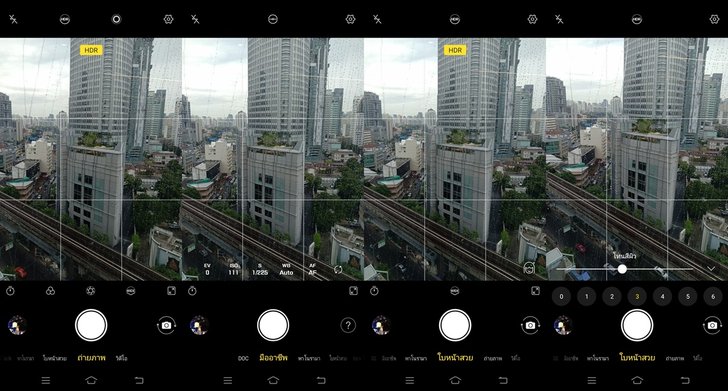Tap the EV 0 exposure setting
This screenshot has width=728, height=391.
(x=208, y=269)
